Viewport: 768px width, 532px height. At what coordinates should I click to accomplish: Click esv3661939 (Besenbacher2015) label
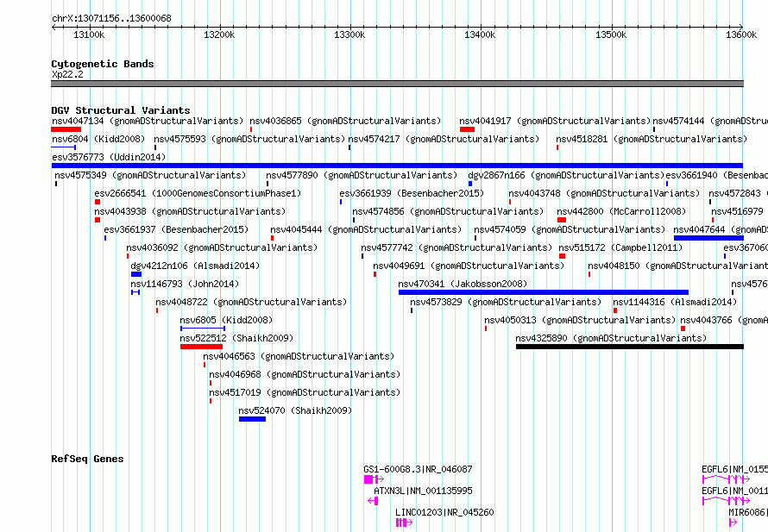(412, 193)
